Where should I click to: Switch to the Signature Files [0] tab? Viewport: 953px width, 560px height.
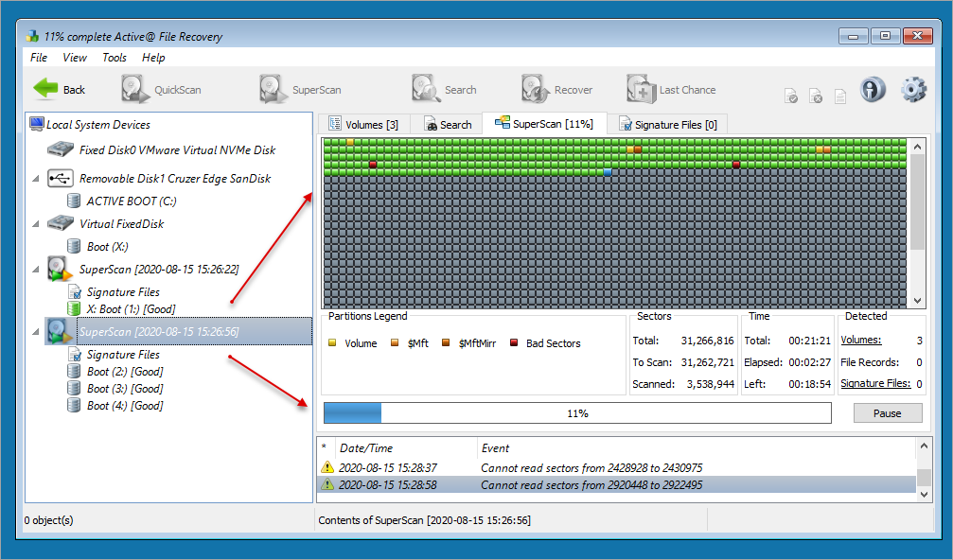point(667,124)
